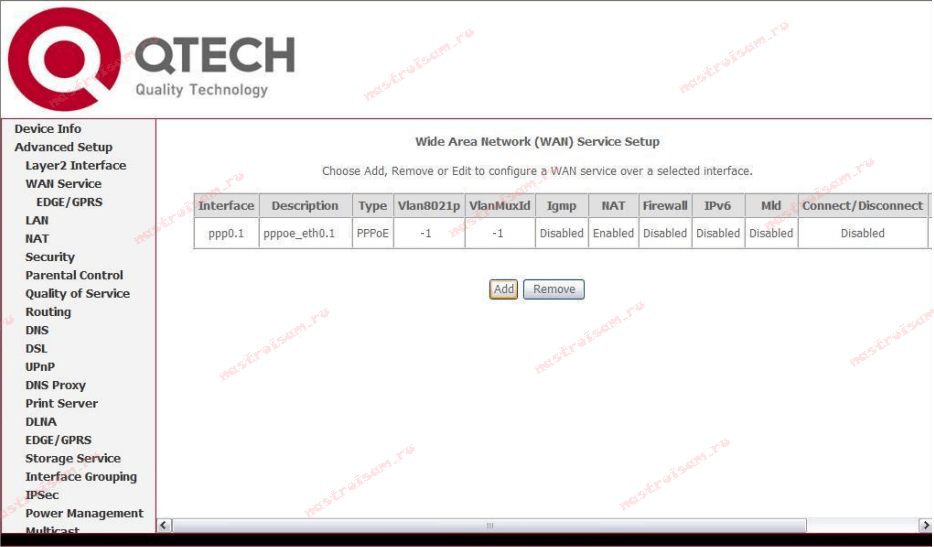Go to Interface Grouping page
The height and width of the screenshot is (547, 934).
(81, 477)
